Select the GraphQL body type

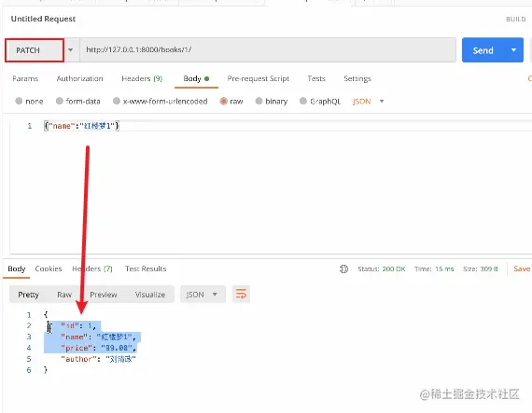(x=320, y=101)
